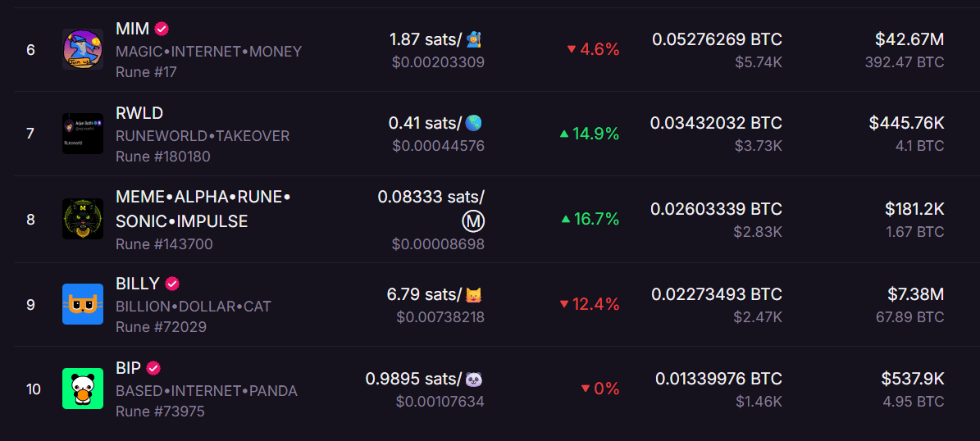The width and height of the screenshot is (980, 441).
Task: Click the Rune #73975 label
Action: click(x=160, y=411)
